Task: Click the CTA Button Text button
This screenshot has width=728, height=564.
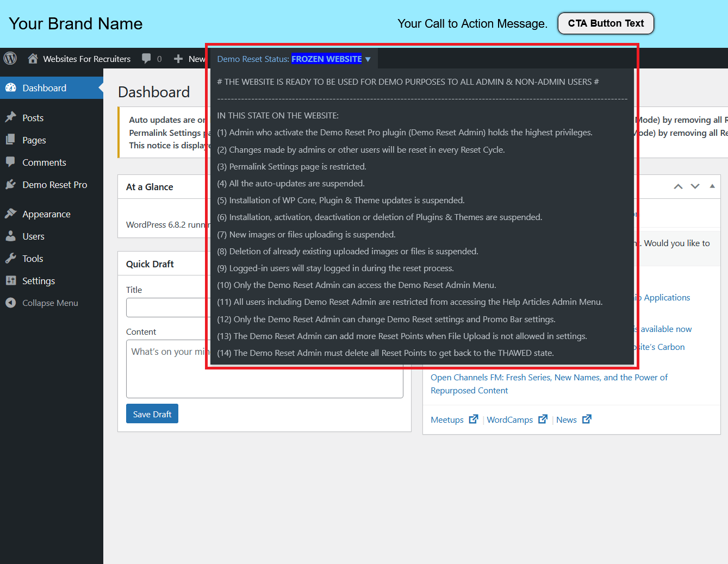Action: pyautogui.click(x=606, y=23)
